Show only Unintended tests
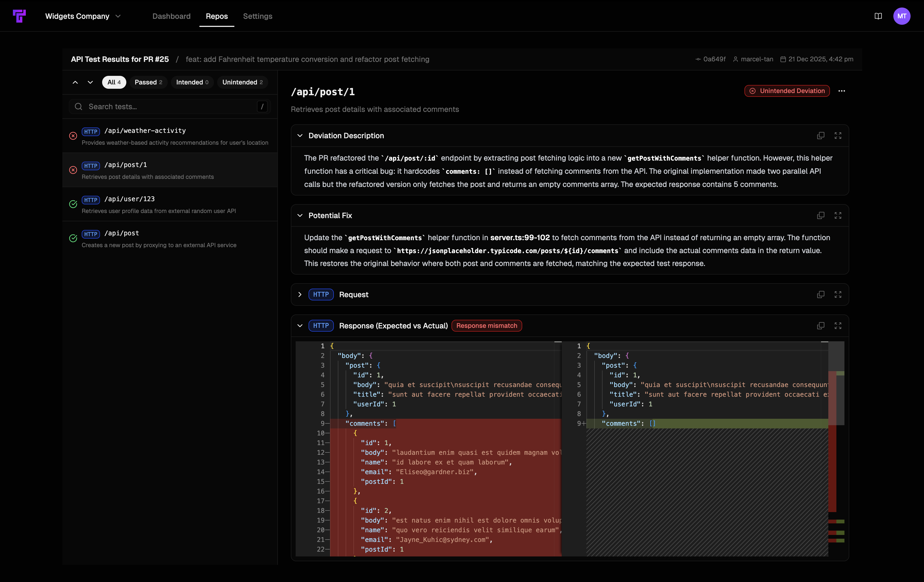Screen dimensions: 924x582 click(x=242, y=82)
